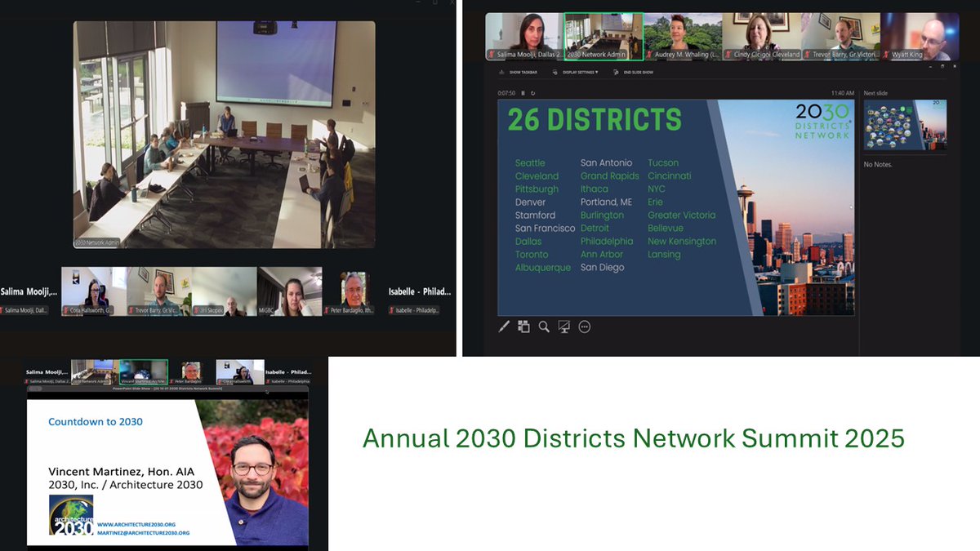Select Trevor Barry's tile in presenter view strip
Viewport: 980px width, 551px height.
tap(841, 37)
